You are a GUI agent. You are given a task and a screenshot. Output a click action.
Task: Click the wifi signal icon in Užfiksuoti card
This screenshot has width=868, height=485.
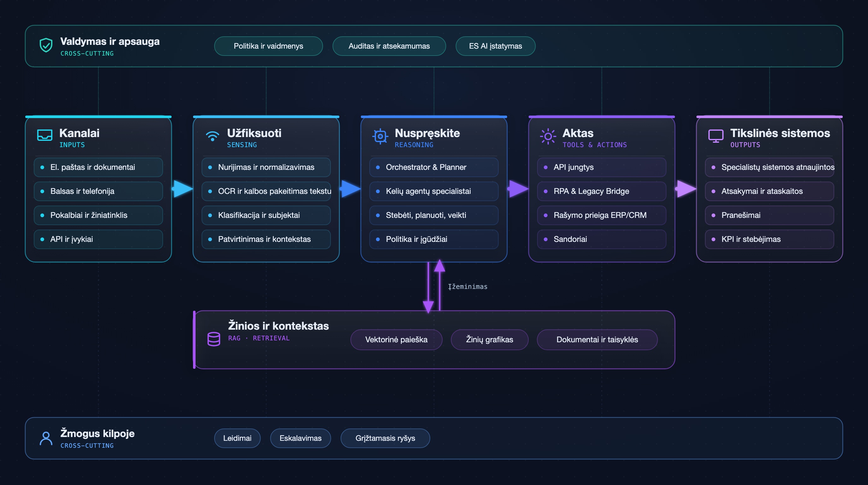click(212, 135)
